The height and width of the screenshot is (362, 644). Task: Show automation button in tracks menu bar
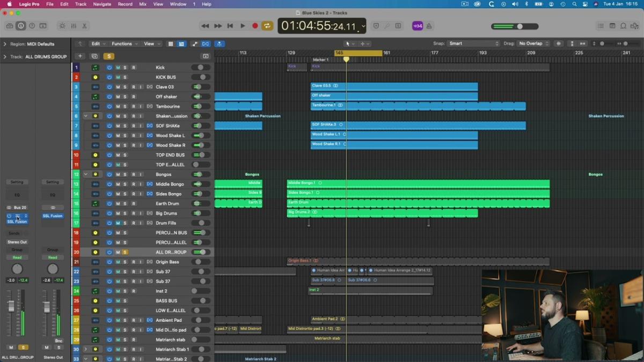(194, 43)
